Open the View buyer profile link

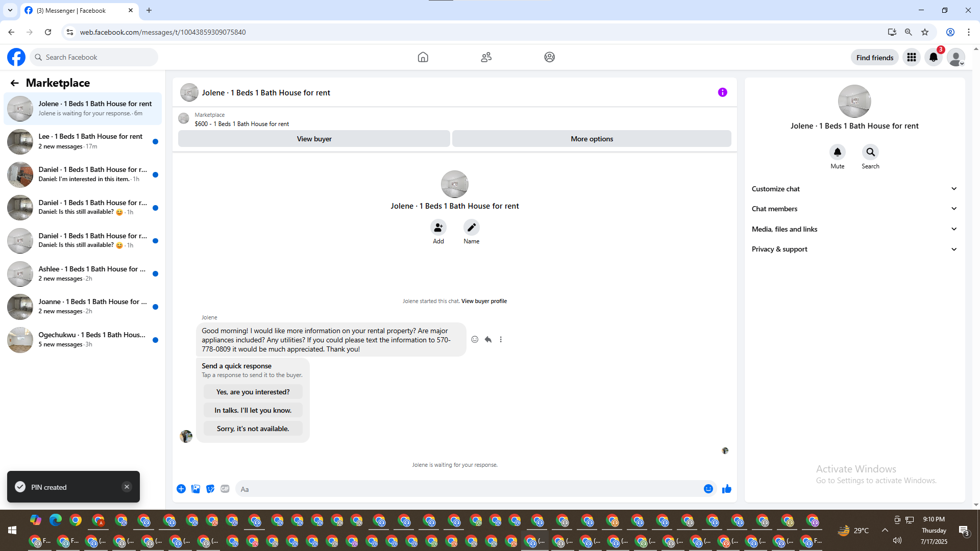click(484, 301)
